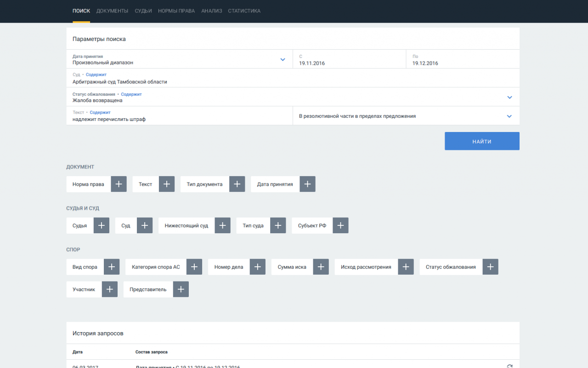Viewport: 588px width, 368px height.
Task: Open the Нормы права tab
Action: [x=176, y=11]
